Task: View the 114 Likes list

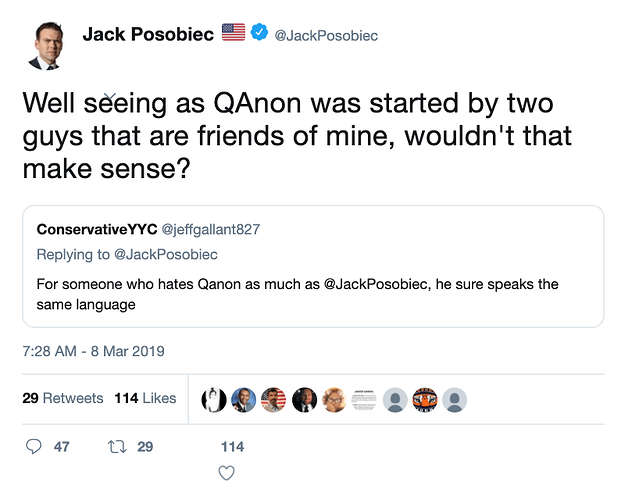Action: click(145, 398)
